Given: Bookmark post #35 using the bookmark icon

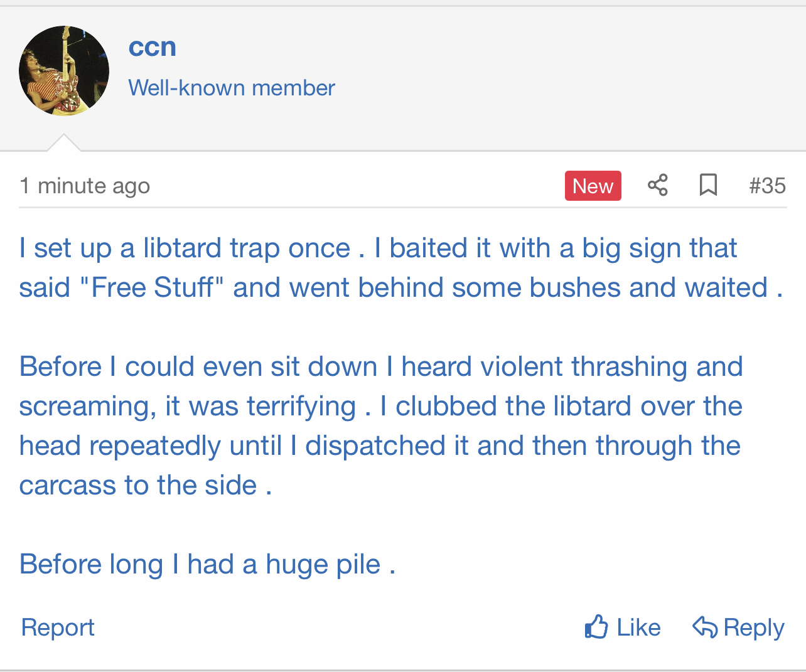Looking at the screenshot, I should pyautogui.click(x=708, y=186).
